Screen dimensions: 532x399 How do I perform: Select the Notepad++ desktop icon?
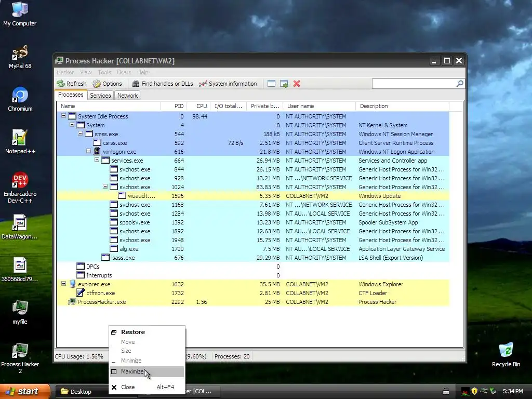[20, 142]
